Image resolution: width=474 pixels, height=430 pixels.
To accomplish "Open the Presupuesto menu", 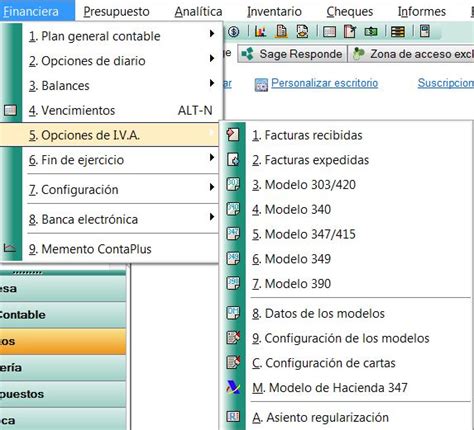I will point(116,12).
